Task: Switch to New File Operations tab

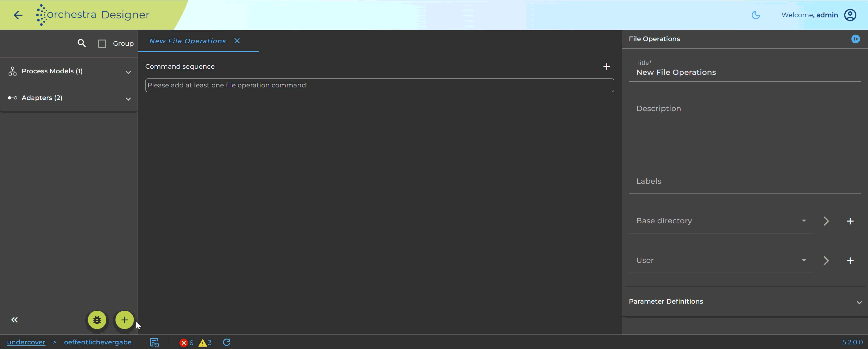Action: pyautogui.click(x=187, y=41)
